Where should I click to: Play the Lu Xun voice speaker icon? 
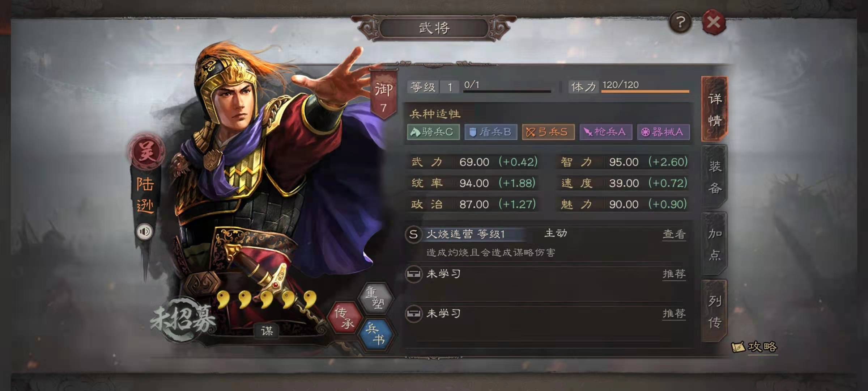point(145,232)
